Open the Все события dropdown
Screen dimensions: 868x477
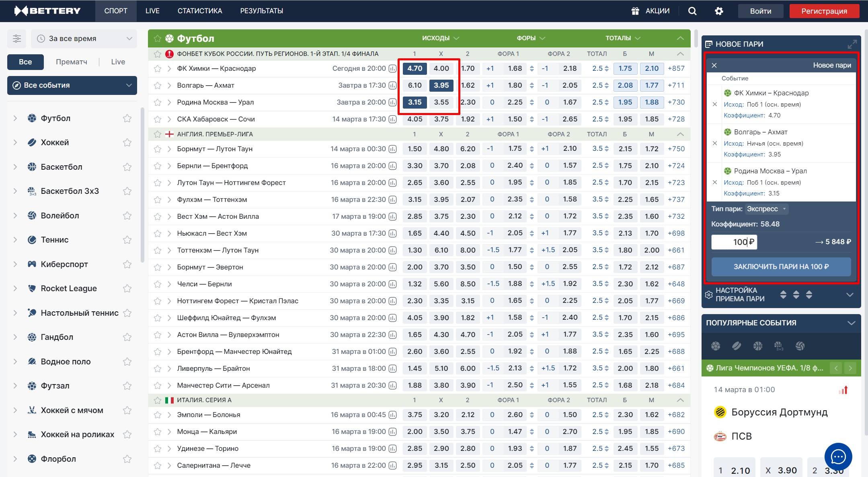(72, 85)
